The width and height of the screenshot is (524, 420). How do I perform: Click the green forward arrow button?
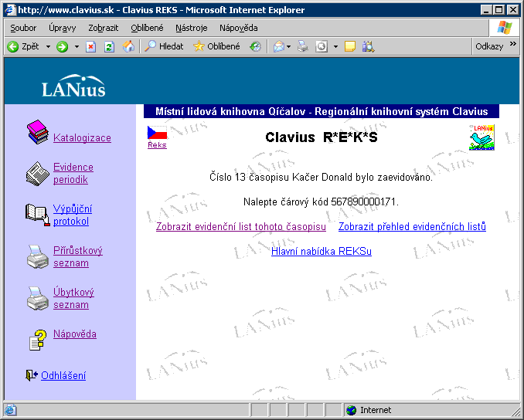click(62, 46)
